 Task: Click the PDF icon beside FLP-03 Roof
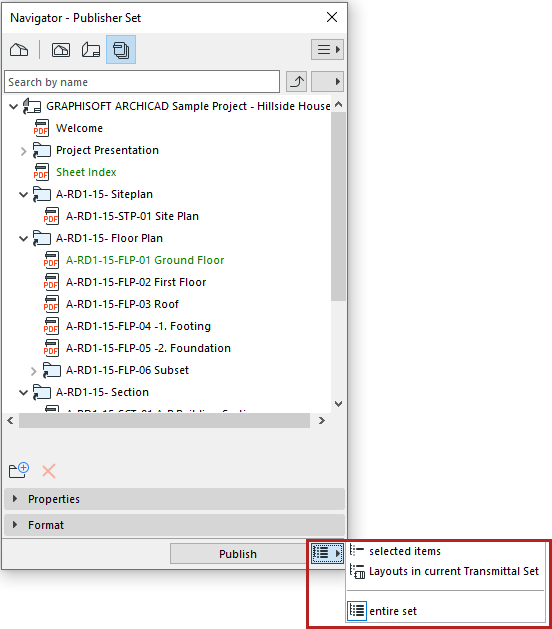click(51, 304)
